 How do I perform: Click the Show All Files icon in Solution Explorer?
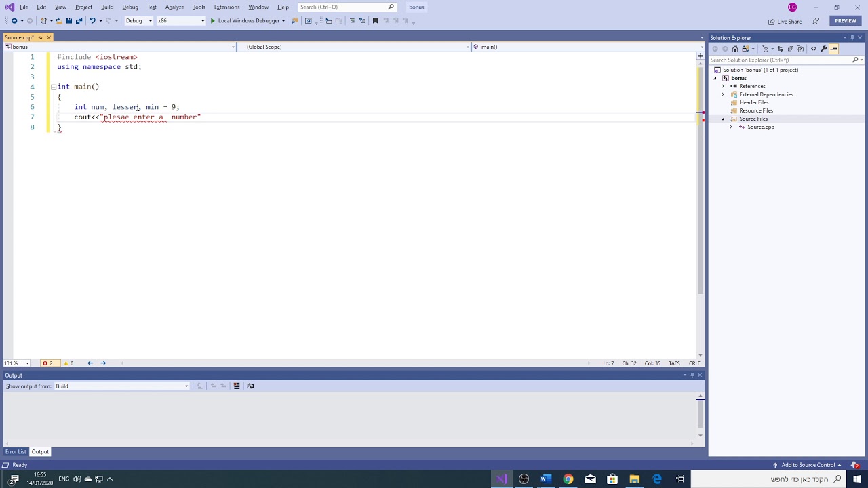(800, 49)
